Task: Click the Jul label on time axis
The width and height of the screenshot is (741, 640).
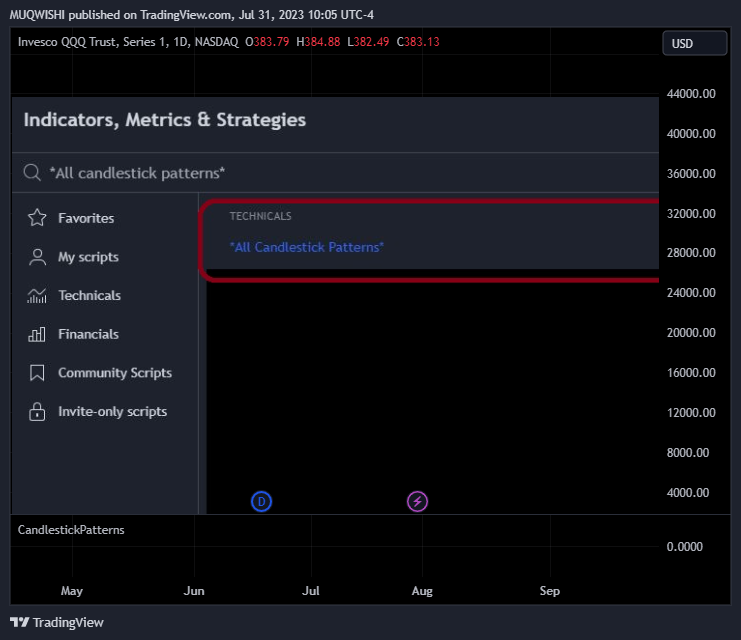Action: pos(311,591)
